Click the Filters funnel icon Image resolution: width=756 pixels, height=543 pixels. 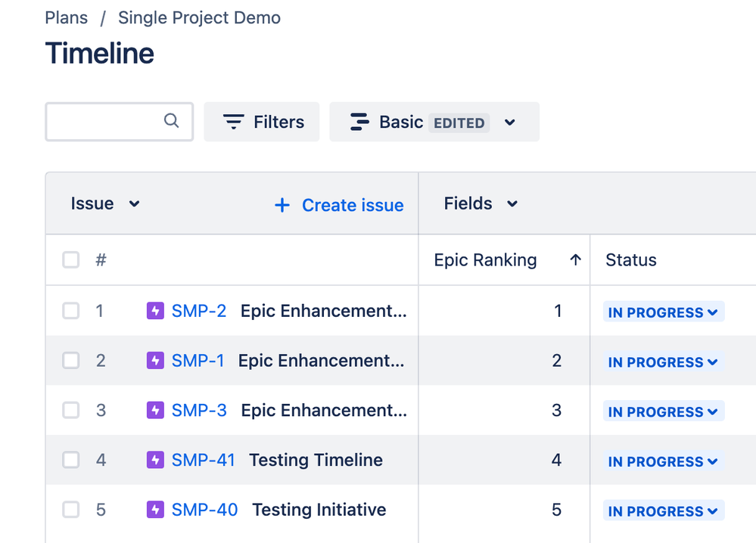pyautogui.click(x=233, y=122)
